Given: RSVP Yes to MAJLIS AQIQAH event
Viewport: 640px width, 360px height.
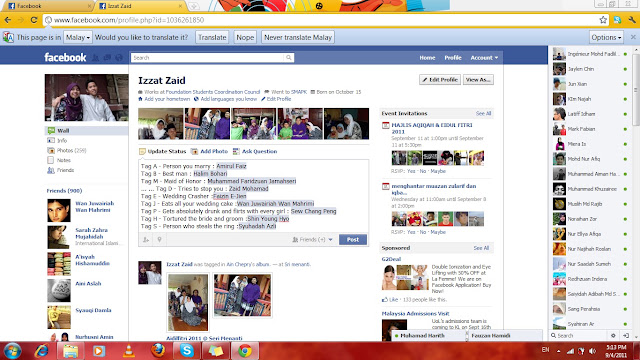Looking at the screenshot, I should click(411, 171).
